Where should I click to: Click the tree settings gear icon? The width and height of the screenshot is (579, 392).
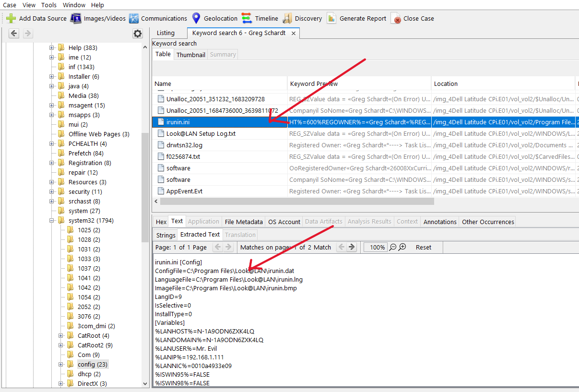138,34
